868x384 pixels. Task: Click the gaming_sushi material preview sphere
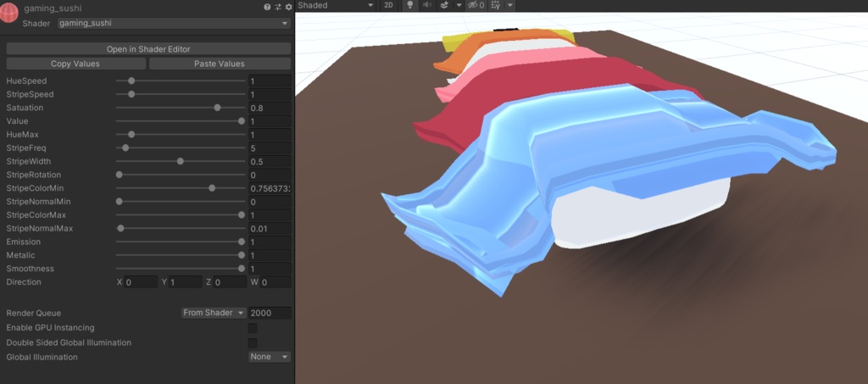(x=9, y=14)
